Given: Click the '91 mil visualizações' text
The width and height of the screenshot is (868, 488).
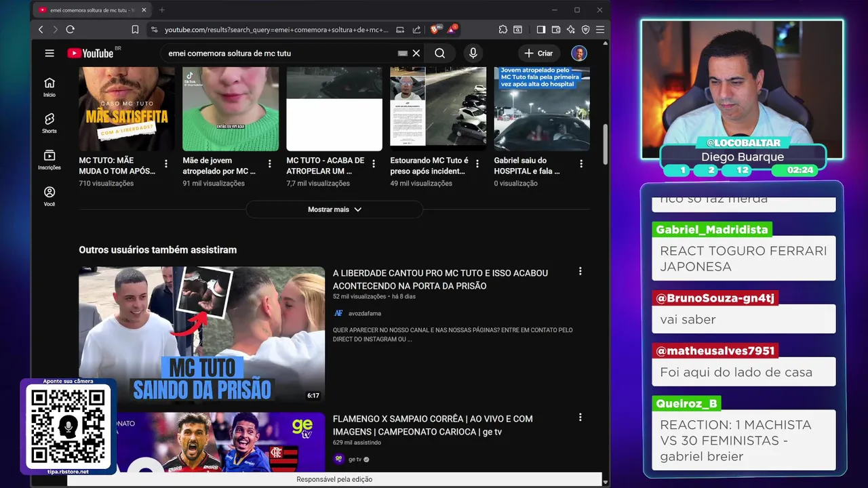Looking at the screenshot, I should click(214, 184).
